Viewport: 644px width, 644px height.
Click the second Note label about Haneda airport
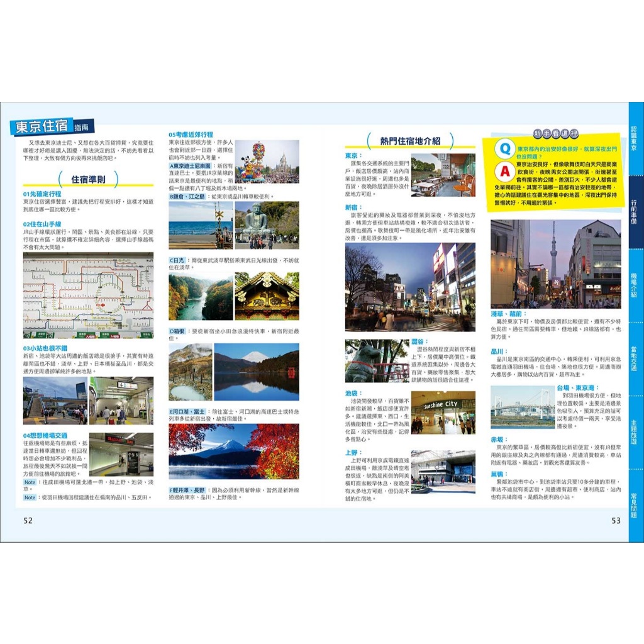click(x=30, y=497)
